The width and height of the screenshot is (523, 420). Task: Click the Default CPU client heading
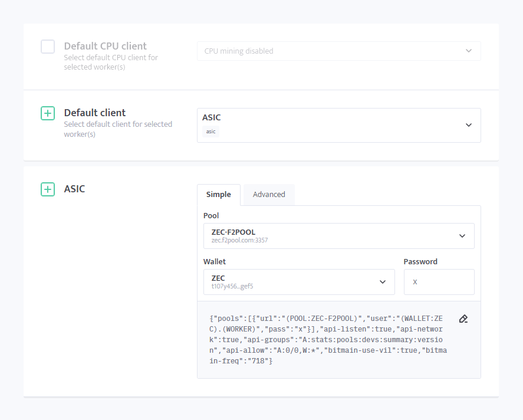click(106, 46)
